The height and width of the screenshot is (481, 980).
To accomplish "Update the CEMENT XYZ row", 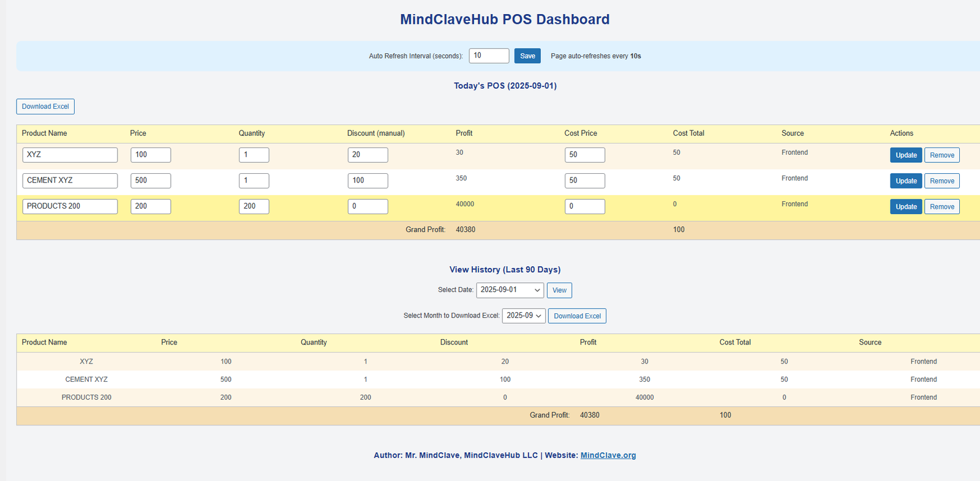I will pos(905,181).
